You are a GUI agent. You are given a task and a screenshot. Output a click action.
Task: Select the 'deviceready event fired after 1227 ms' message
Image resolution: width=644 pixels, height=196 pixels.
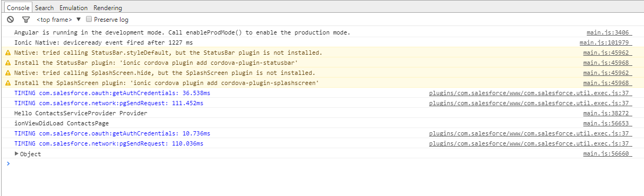coord(104,42)
